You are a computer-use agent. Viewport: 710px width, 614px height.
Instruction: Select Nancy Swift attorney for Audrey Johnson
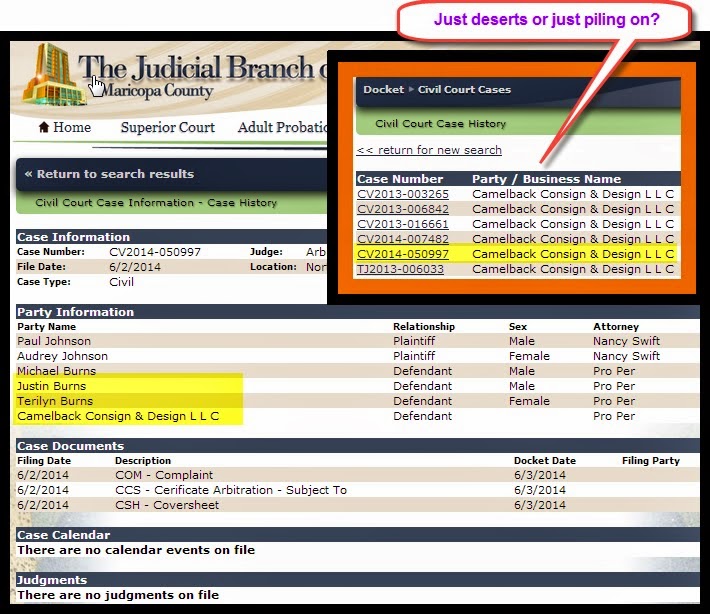click(626, 356)
